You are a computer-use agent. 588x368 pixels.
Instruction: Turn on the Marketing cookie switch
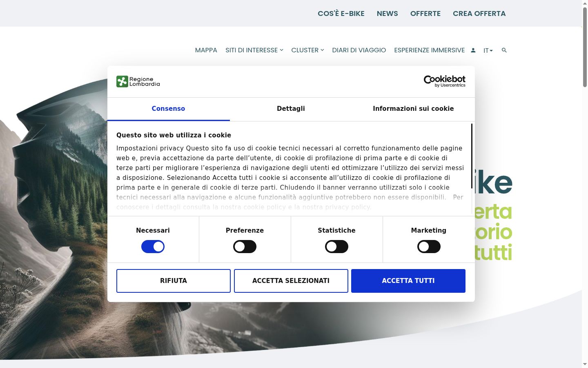click(429, 247)
